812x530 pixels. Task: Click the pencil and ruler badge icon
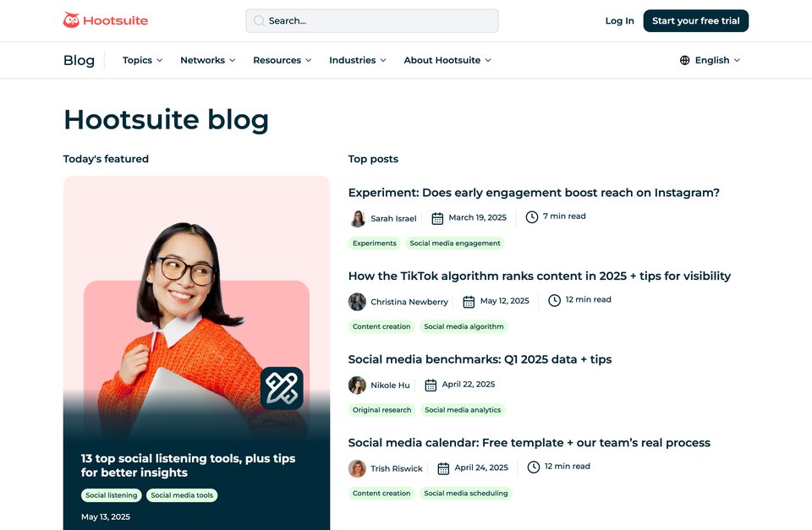(x=282, y=388)
